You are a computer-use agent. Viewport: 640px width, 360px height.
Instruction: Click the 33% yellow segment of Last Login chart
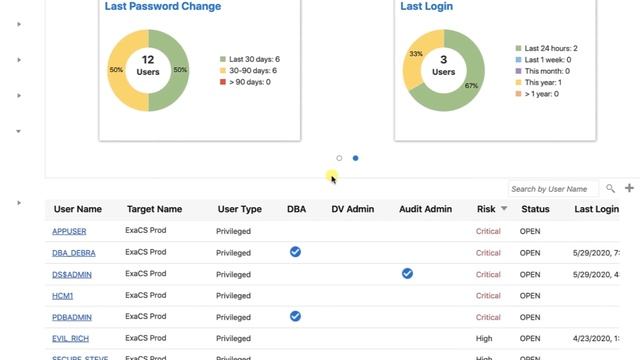click(x=417, y=53)
